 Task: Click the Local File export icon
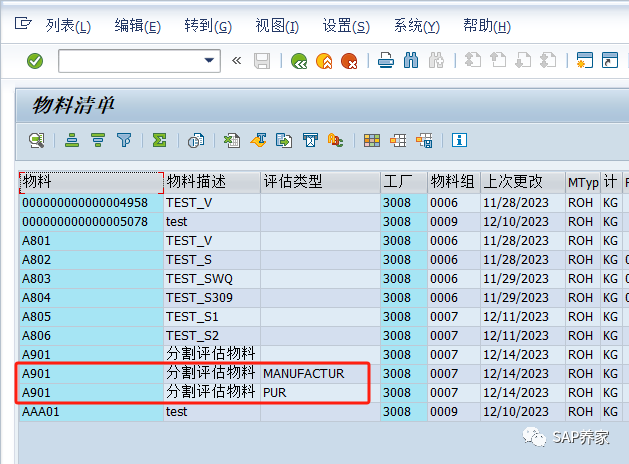tap(284, 140)
